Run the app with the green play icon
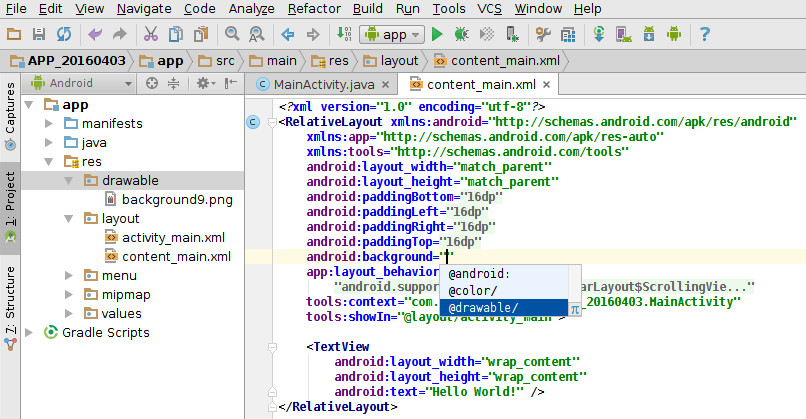Screen dimensions: 806x419 437,34
